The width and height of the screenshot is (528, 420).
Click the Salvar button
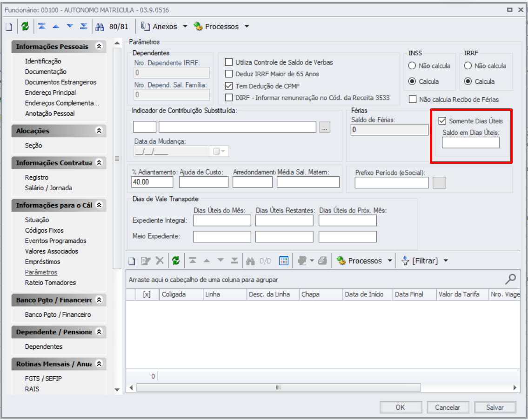point(495,407)
